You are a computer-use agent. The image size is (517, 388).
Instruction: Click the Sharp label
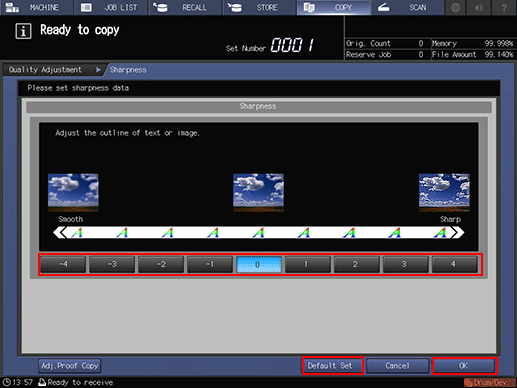[x=450, y=219]
